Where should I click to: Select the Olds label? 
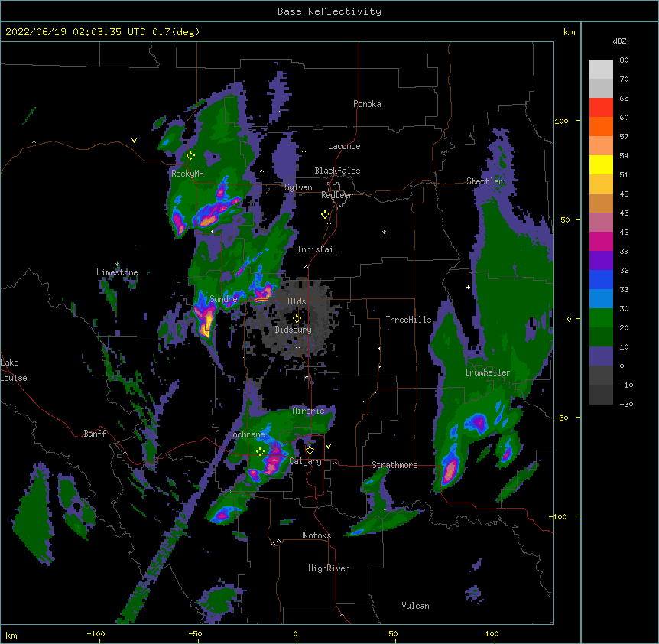pos(297,301)
